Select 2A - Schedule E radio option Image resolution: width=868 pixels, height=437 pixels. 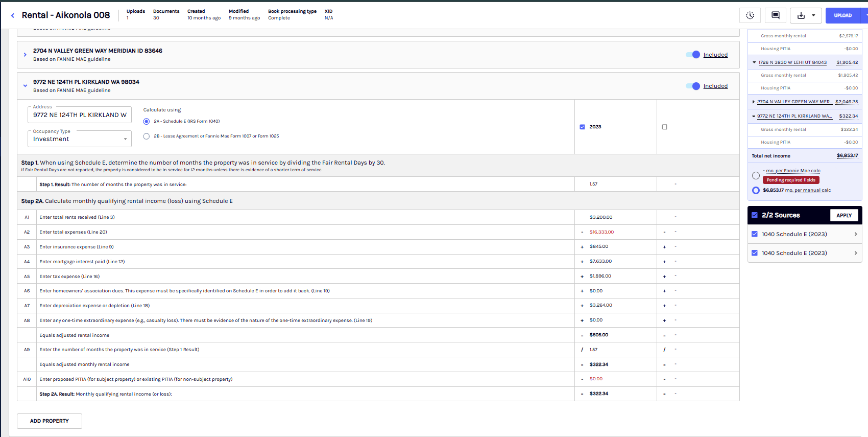pyautogui.click(x=147, y=121)
